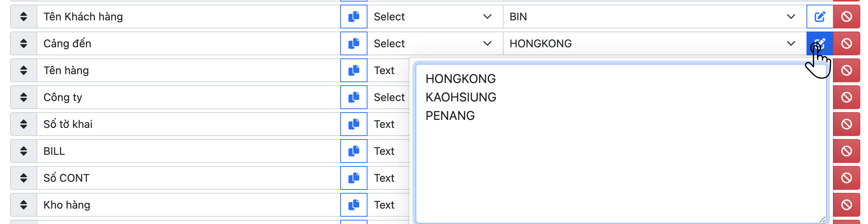This screenshot has width=868, height=224.
Task: Delete the Tên Khách hàng row
Action: (x=846, y=17)
